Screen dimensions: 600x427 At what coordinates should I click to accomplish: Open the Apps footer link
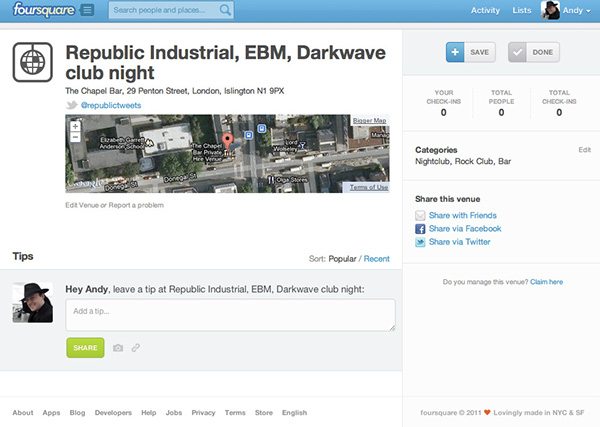pyautogui.click(x=51, y=413)
